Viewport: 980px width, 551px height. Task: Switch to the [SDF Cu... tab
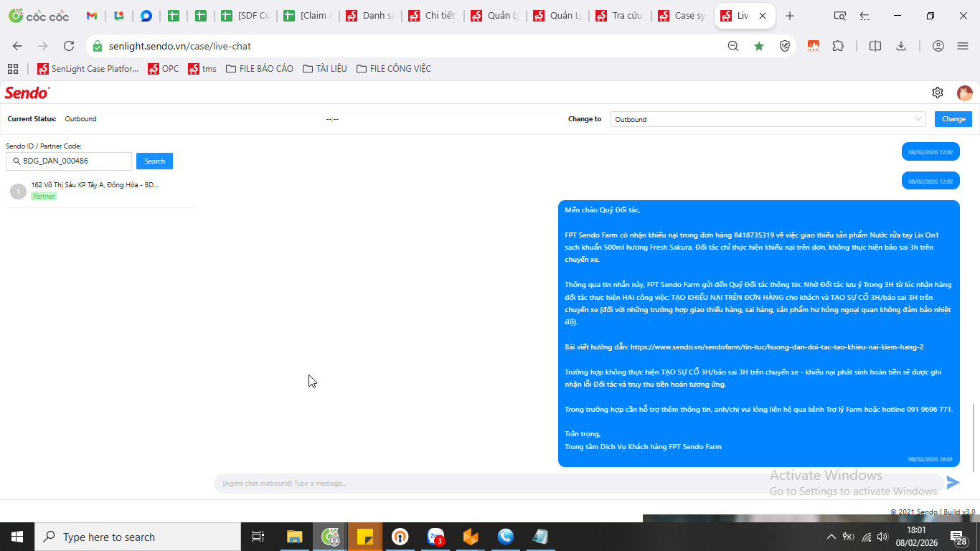click(245, 16)
